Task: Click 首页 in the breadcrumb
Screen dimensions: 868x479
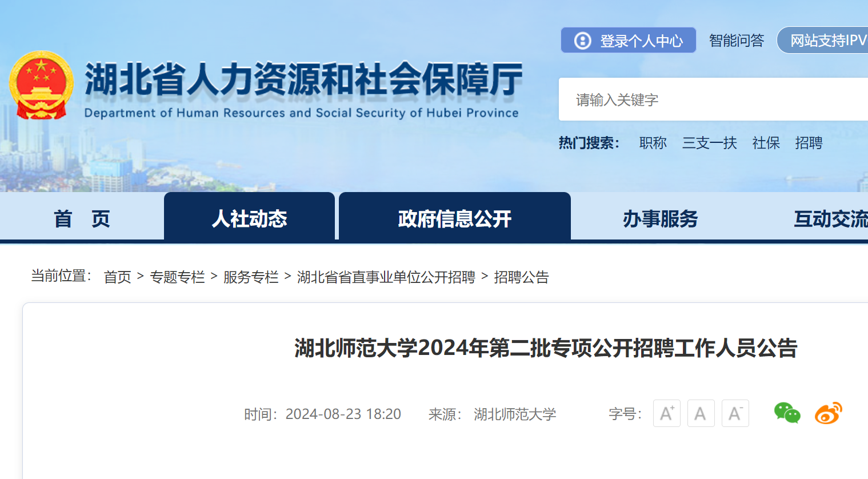Action: tap(118, 277)
